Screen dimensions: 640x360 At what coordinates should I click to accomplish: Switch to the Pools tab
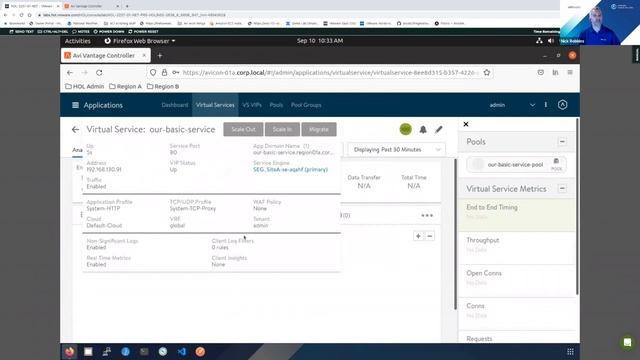point(276,105)
